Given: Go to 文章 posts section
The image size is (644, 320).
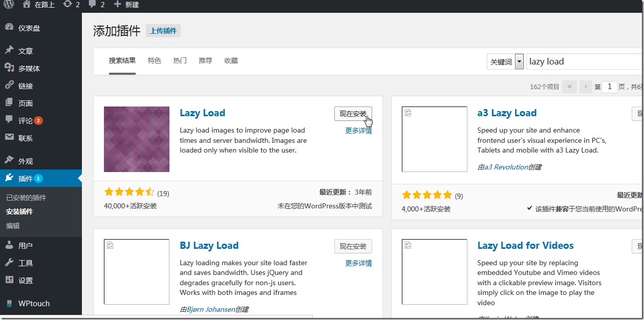Looking at the screenshot, I should 26,51.
